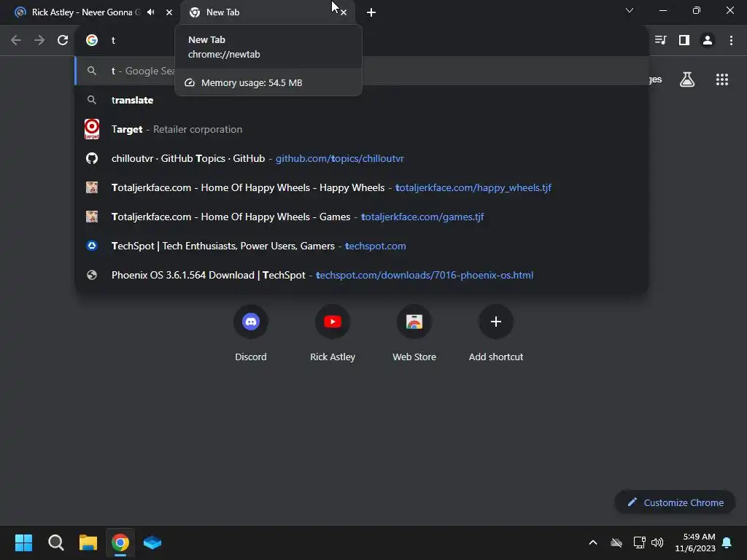Open a new tab with plus button
Viewport: 747px width, 560px height.
[371, 12]
